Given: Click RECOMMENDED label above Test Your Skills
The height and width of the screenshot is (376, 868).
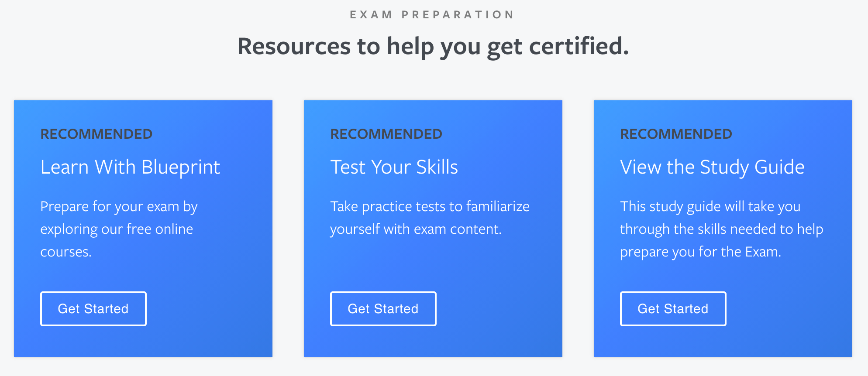Looking at the screenshot, I should (x=386, y=134).
